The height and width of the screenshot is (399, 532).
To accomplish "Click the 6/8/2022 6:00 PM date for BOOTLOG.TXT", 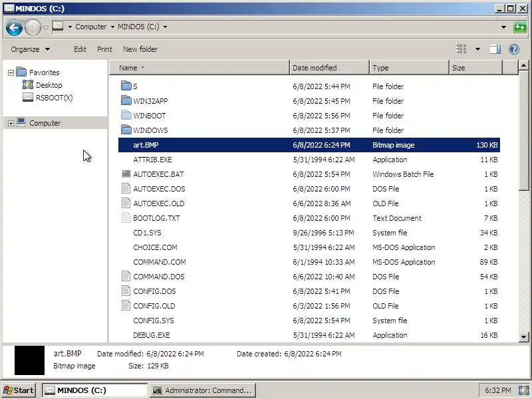I will pos(321,218).
